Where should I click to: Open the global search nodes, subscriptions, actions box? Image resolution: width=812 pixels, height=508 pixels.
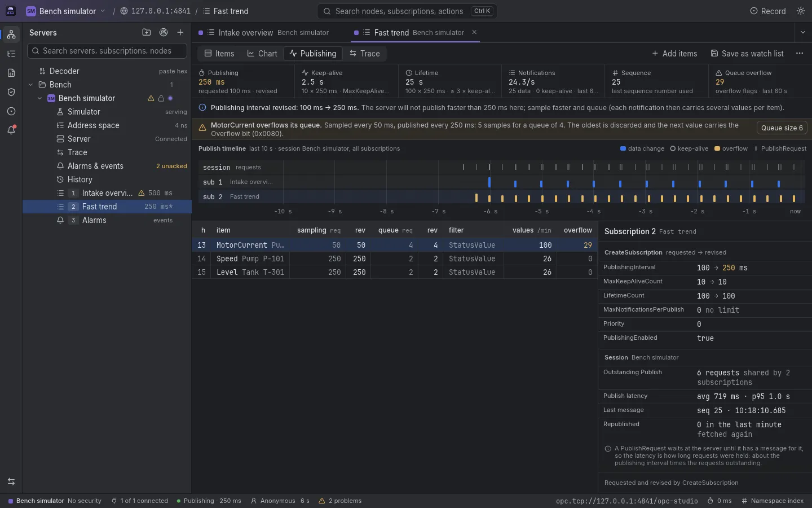coord(407,11)
